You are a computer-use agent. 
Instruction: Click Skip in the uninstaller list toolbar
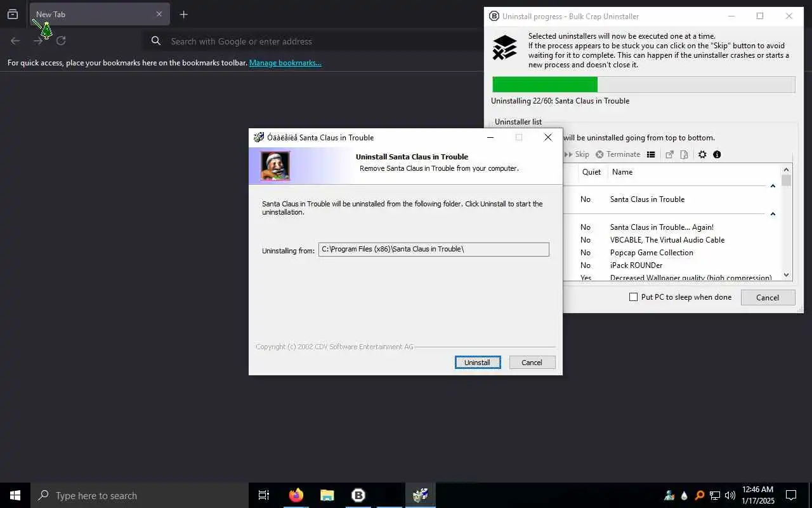click(576, 154)
